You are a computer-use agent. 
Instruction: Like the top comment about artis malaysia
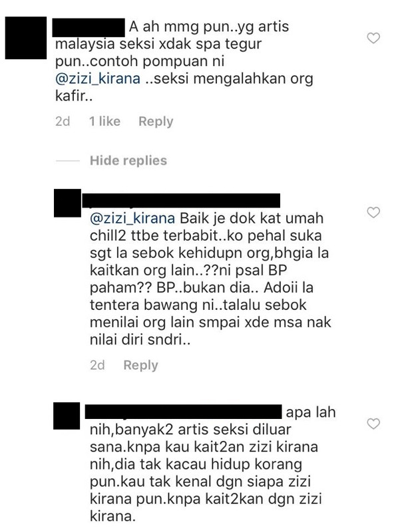373,38
